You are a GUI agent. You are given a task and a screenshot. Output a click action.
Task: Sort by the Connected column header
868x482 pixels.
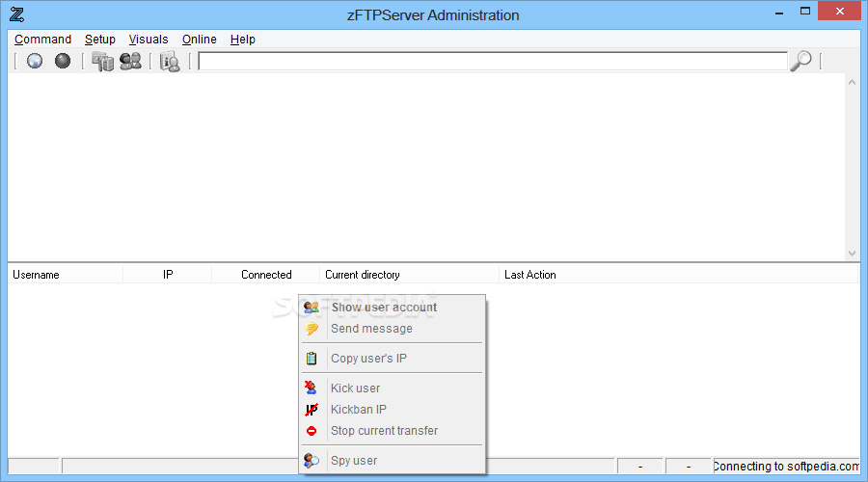pyautogui.click(x=266, y=275)
